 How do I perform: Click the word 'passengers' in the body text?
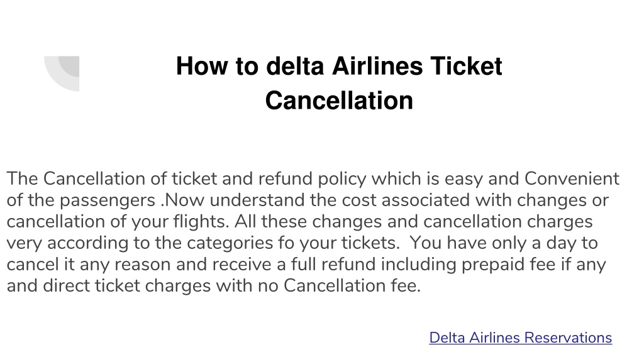[x=108, y=200]
